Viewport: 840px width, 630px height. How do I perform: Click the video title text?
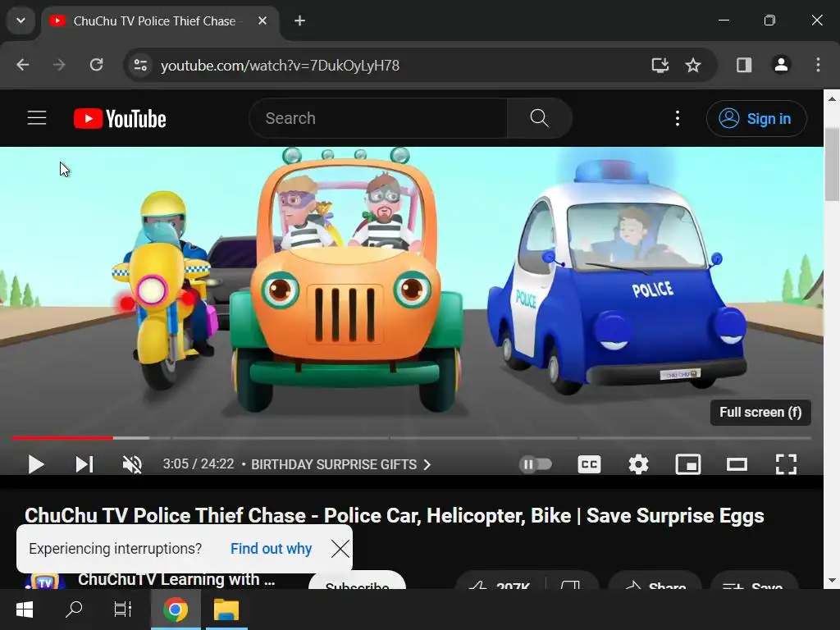click(395, 515)
